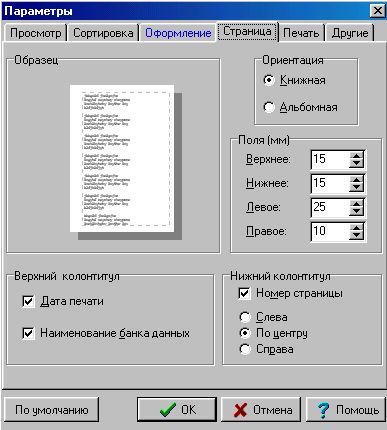Choose Справа page number alignment
Viewport: 387px width, 430px height.
(x=245, y=349)
